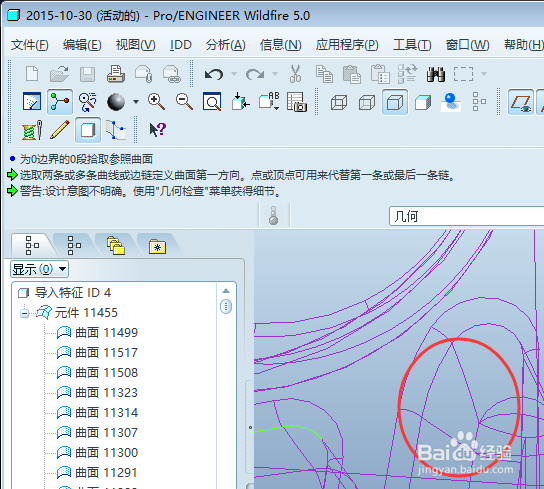Select 曲面 11499 in the tree

[97, 333]
